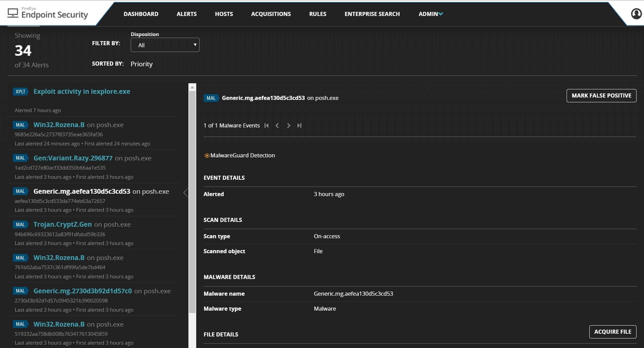Screen dimensions: 644x348
Task: Select the MAL badge on Trojan.CryptZ.Gen alert
Action: point(20,224)
